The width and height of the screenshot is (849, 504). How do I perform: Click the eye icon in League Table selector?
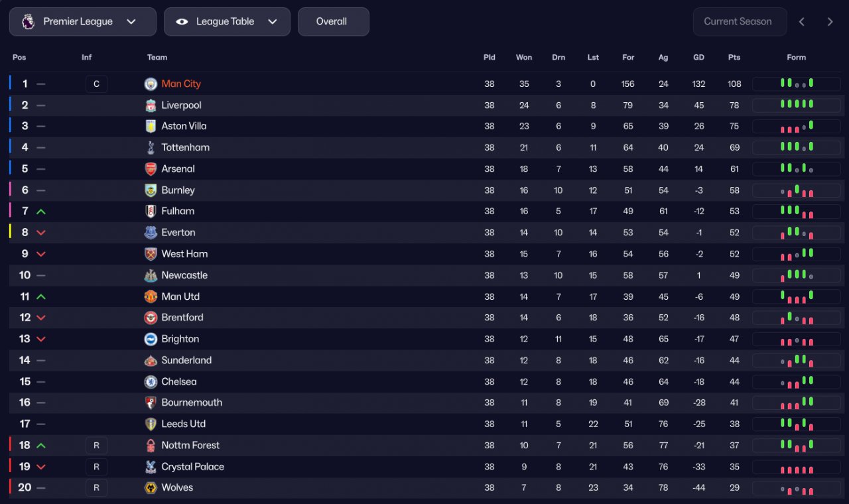(x=182, y=21)
